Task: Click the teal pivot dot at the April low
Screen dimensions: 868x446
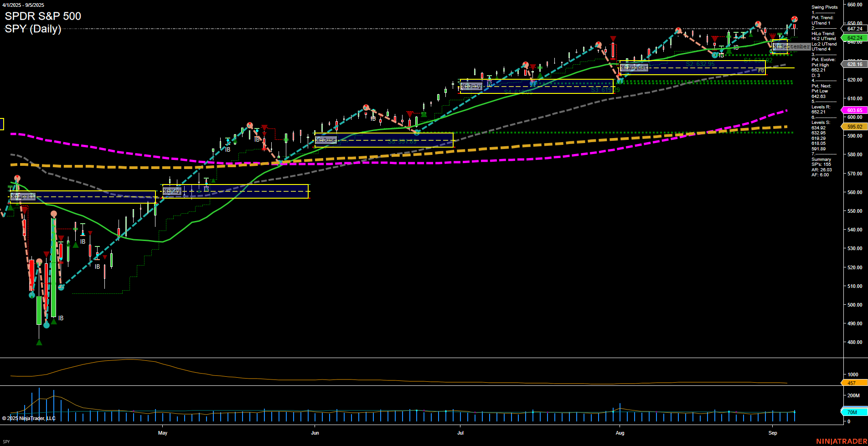Action: pos(46,325)
